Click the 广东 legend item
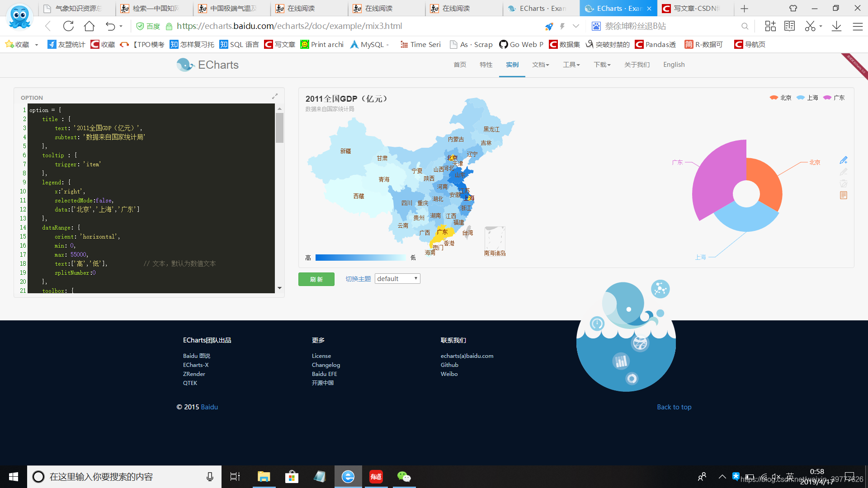The image size is (868, 488). point(834,98)
